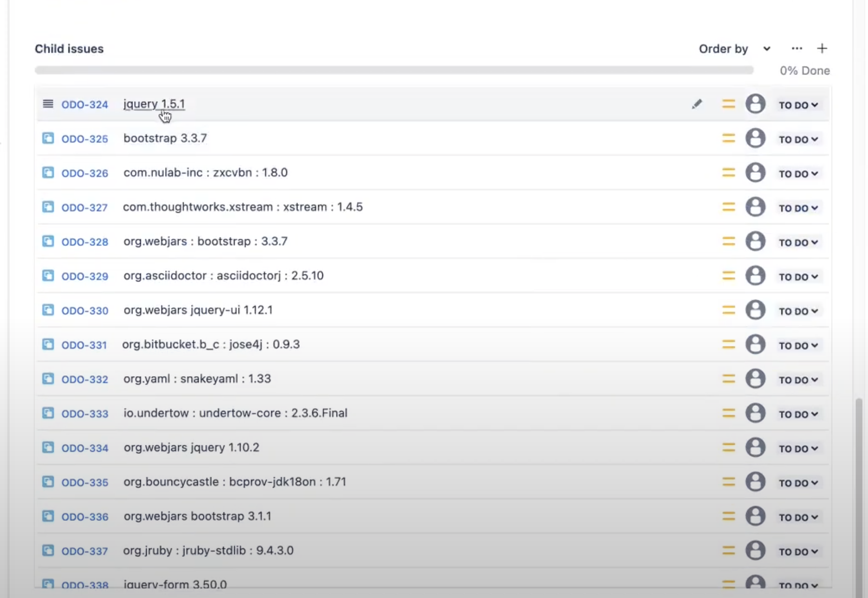Select the com.nulab-inc : zxcvbn : 1.8.0 summary

tap(206, 172)
